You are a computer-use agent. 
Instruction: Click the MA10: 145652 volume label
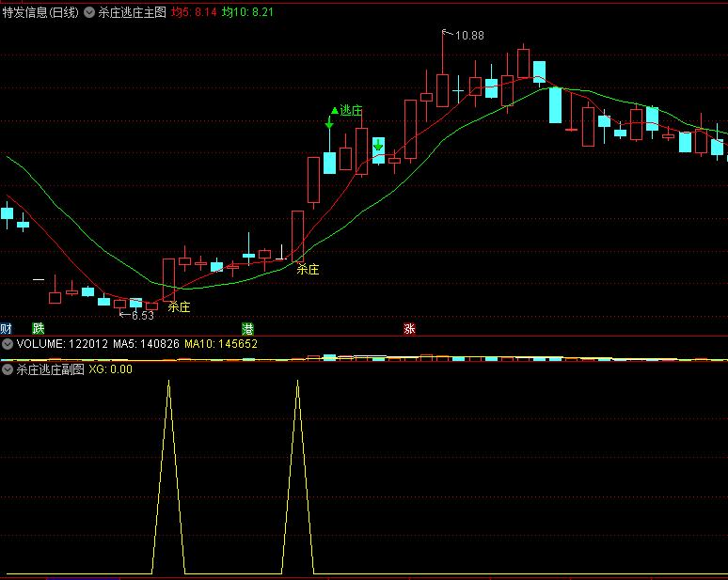(x=221, y=344)
